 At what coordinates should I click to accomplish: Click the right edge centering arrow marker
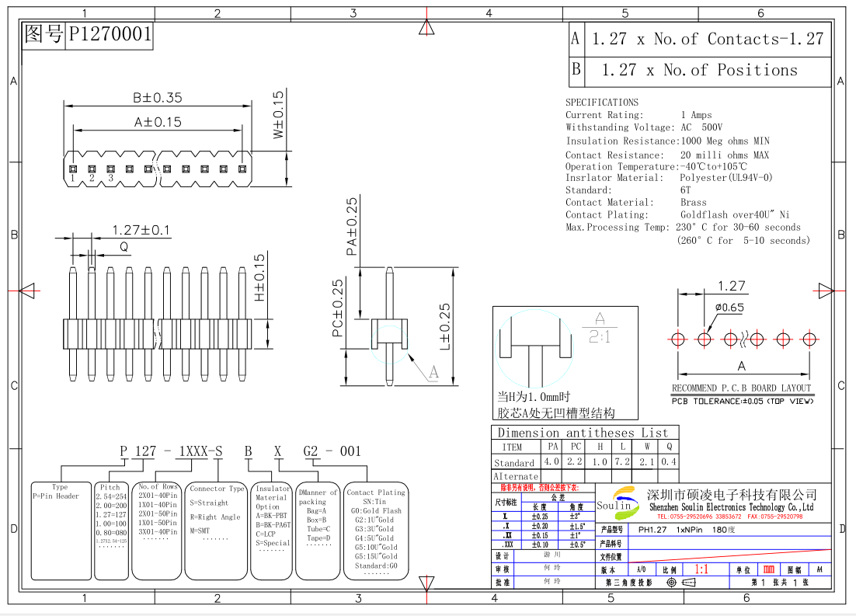[x=825, y=291]
